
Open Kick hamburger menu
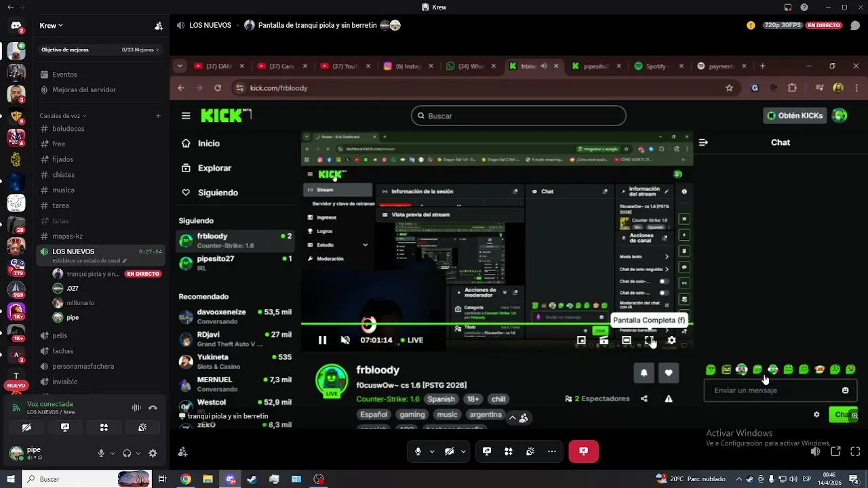click(186, 116)
